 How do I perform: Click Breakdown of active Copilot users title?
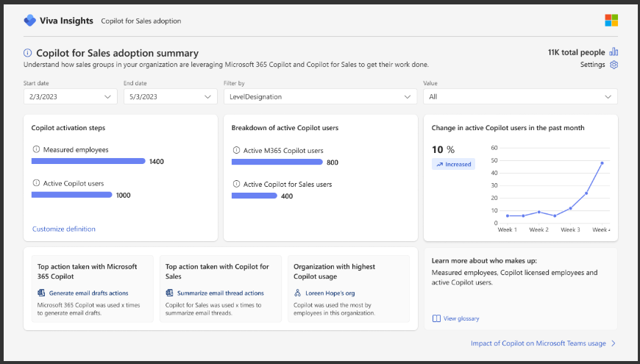pos(285,128)
